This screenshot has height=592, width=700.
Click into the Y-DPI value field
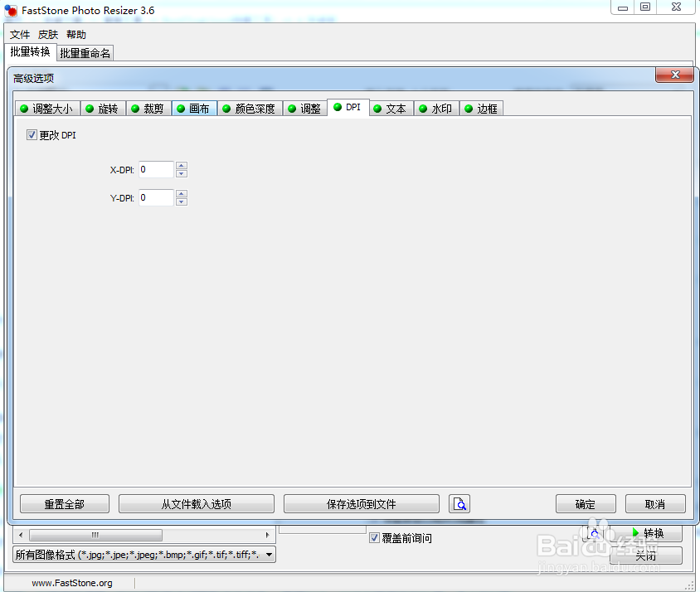tap(156, 198)
